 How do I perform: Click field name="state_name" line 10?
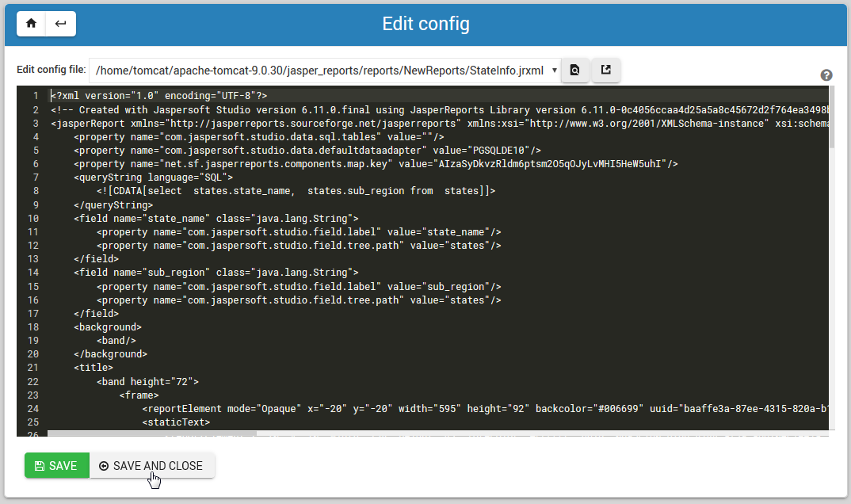tap(216, 219)
